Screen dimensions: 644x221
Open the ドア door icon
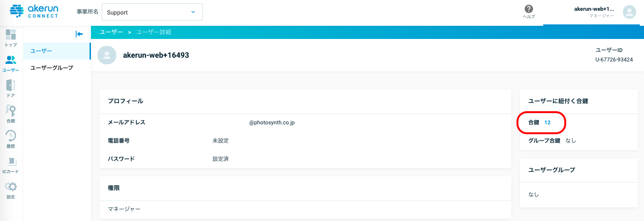[11, 89]
